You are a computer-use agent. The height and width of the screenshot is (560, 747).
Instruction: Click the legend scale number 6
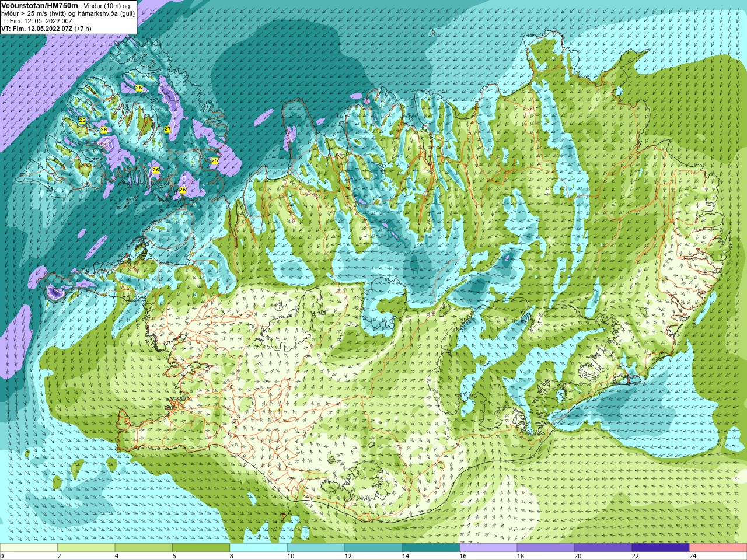(x=174, y=556)
